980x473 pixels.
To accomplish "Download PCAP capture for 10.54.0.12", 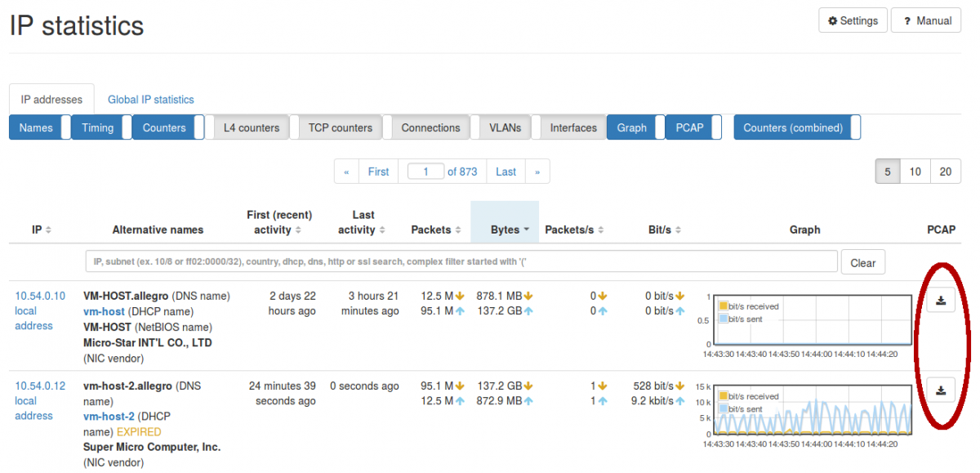I will point(940,390).
